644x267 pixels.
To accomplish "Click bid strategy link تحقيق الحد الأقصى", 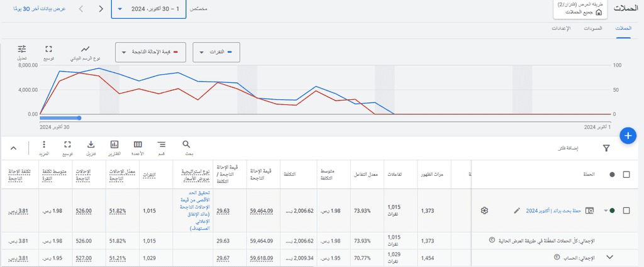I will (195, 210).
